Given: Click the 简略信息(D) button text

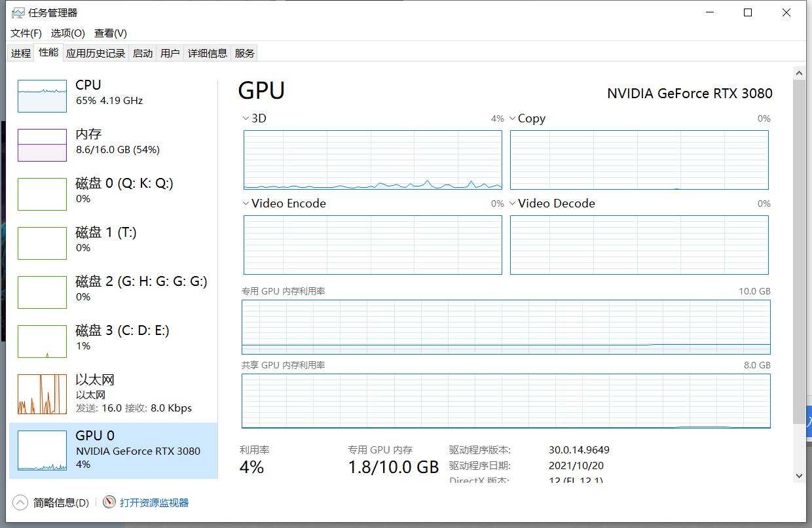Looking at the screenshot, I should click(61, 502).
